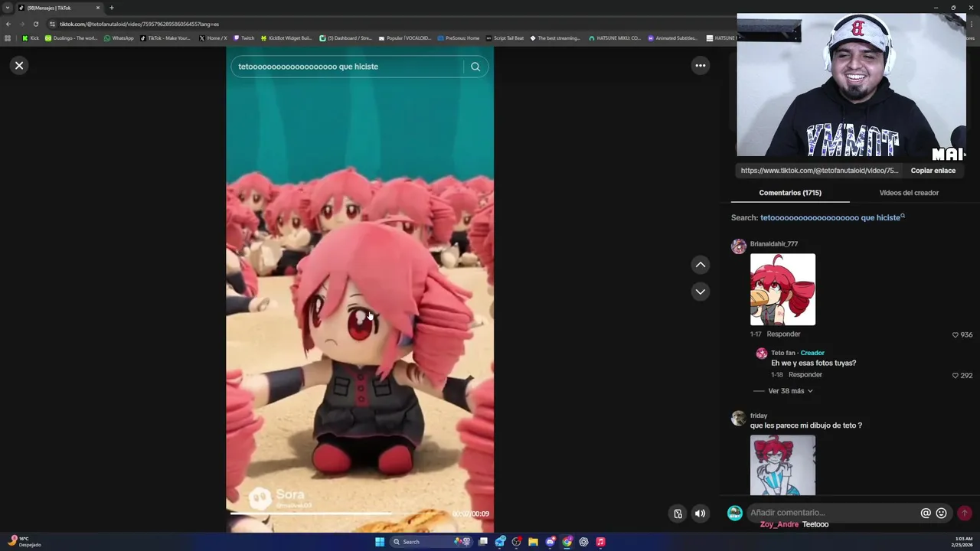This screenshot has width=980, height=551.
Task: Open the PreSonus: Home bookmark
Action: (458, 38)
